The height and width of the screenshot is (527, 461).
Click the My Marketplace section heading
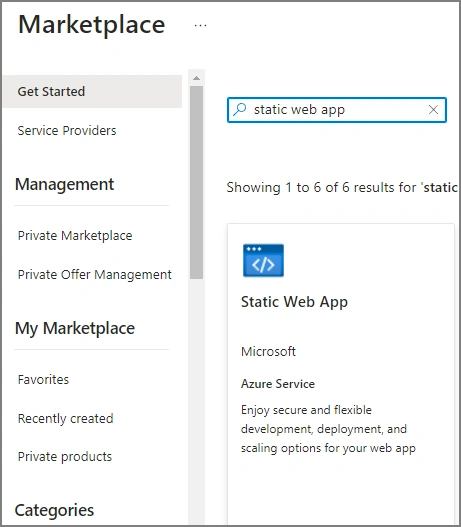point(75,328)
